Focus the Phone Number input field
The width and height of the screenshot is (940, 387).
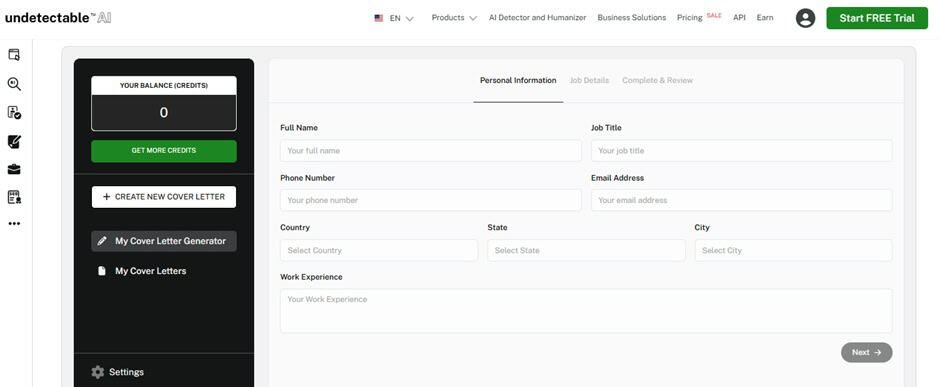[x=430, y=200]
